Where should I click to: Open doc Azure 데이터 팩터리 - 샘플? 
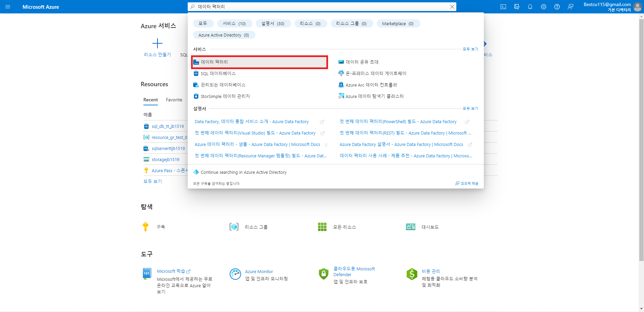pyautogui.click(x=258, y=145)
